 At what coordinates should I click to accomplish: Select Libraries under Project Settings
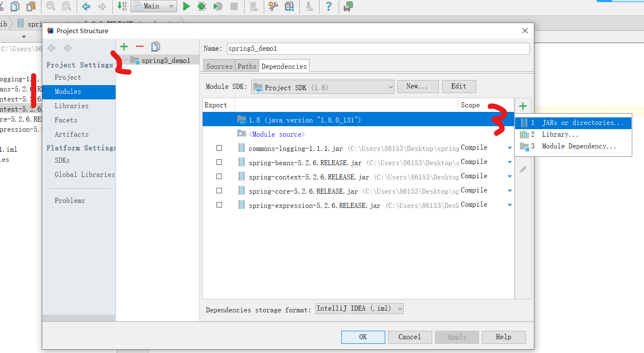[x=72, y=106]
